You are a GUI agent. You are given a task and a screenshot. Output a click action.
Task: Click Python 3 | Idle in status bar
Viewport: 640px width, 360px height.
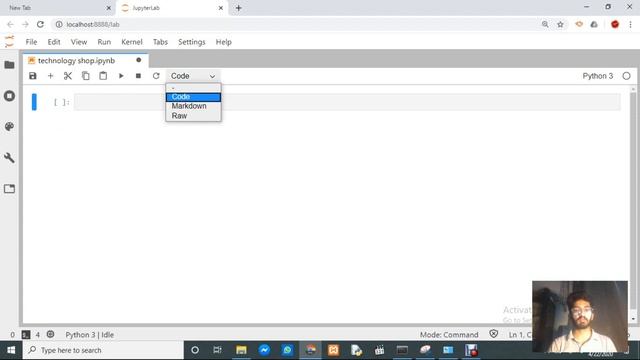point(90,335)
